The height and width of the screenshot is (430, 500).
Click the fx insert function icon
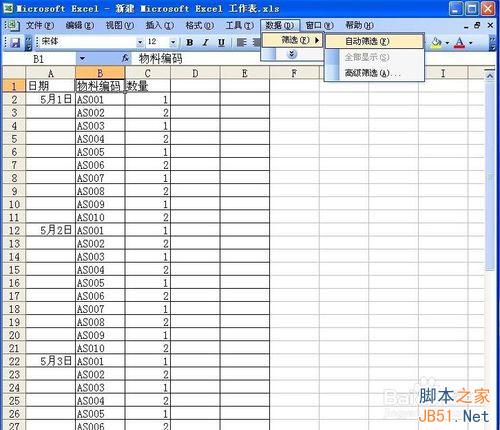point(125,59)
